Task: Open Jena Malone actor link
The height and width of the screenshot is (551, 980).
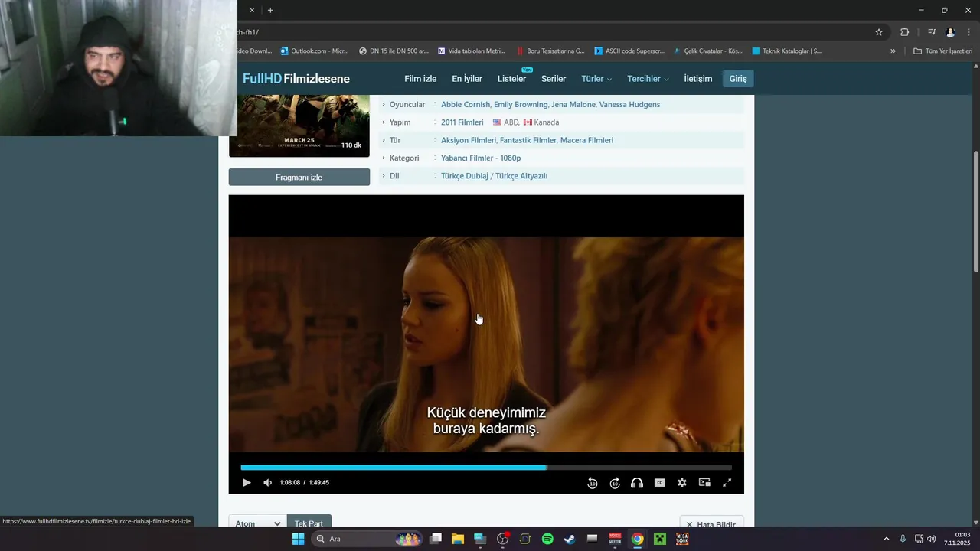Action: (573, 105)
